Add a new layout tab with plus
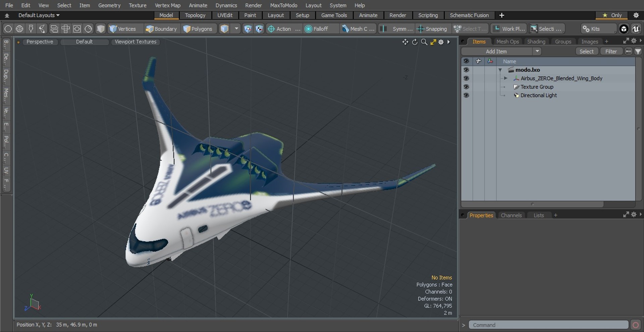The image size is (644, 332). (x=501, y=15)
